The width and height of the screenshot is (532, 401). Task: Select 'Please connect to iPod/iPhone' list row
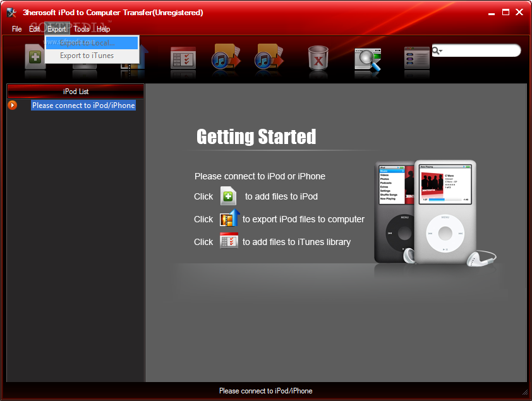coord(83,105)
